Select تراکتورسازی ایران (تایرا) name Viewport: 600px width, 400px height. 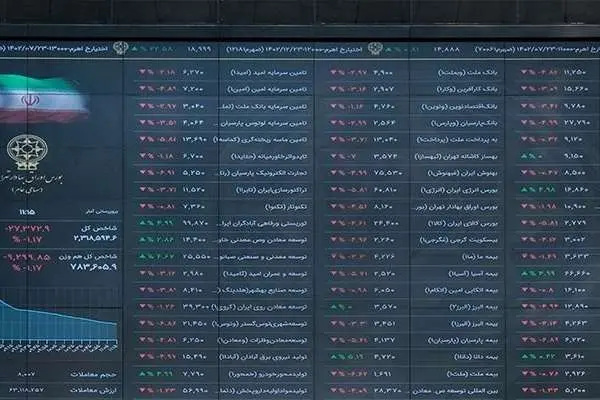271,190
